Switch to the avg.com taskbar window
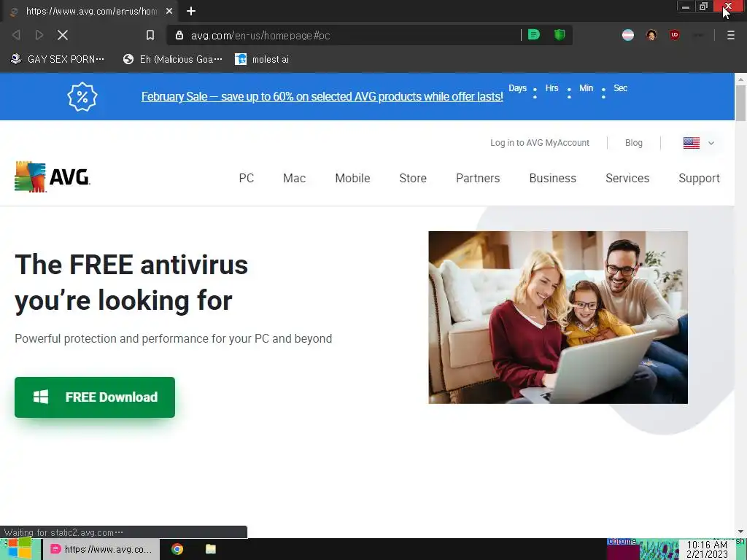Viewport: 747px width, 560px height. pos(101,549)
